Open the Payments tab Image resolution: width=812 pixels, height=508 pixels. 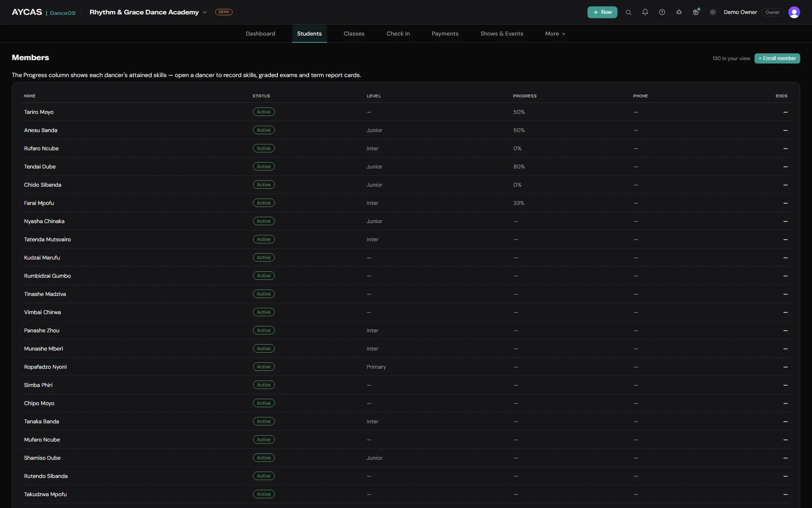(x=445, y=33)
